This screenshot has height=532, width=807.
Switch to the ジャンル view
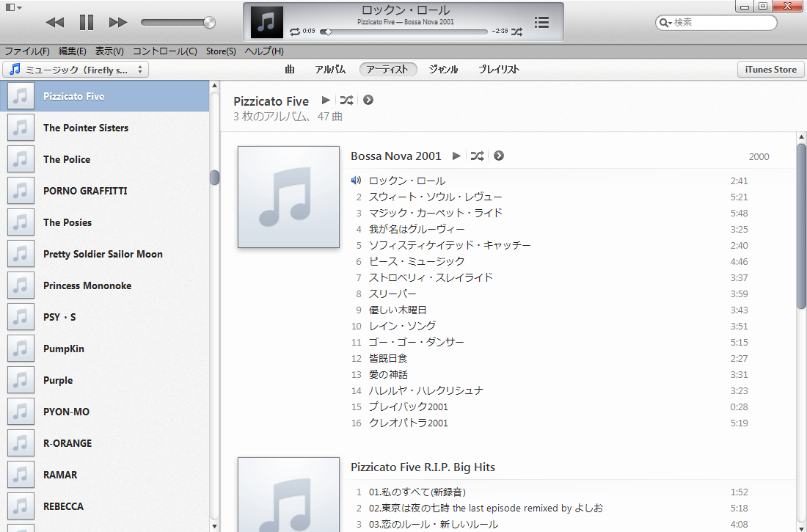pyautogui.click(x=443, y=70)
